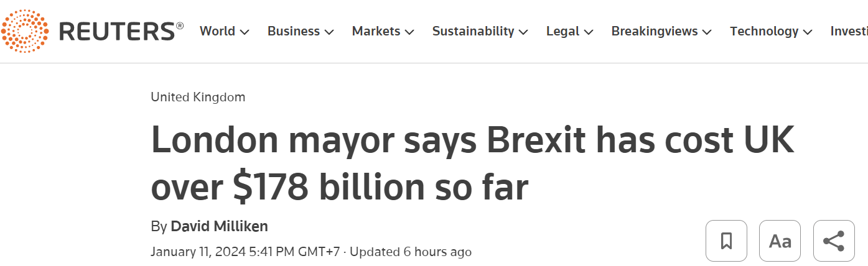Viewport: 868px width, 266px height.
Task: Open the Sustainability navigation item
Action: (473, 31)
